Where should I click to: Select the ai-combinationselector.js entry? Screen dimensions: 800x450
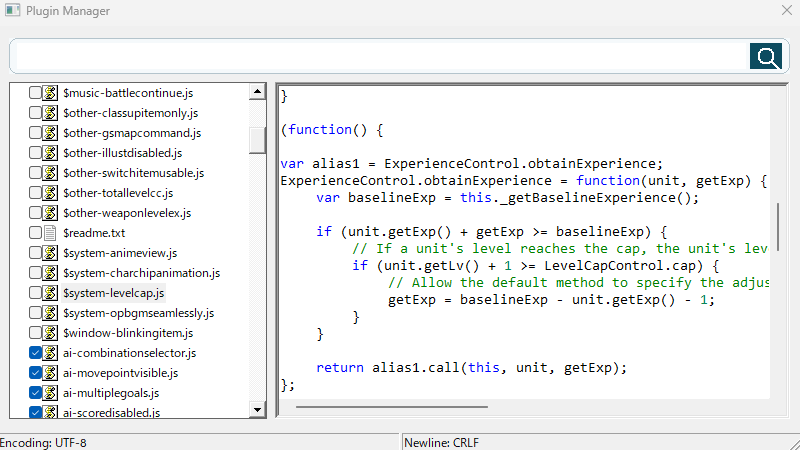pyautogui.click(x=130, y=353)
